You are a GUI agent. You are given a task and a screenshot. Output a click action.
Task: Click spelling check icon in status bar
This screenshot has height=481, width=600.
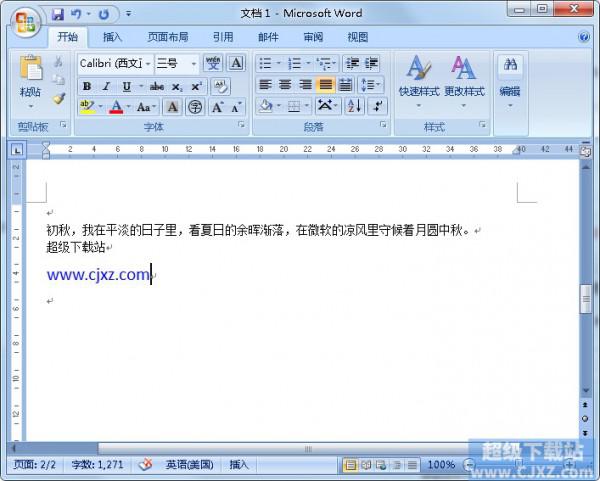[145, 465]
